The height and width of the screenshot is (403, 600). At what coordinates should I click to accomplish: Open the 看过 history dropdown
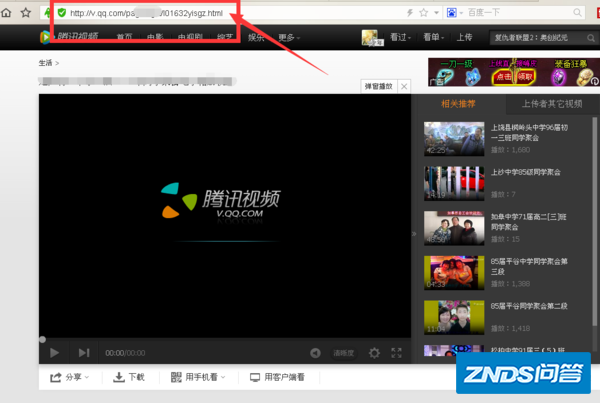click(x=400, y=37)
